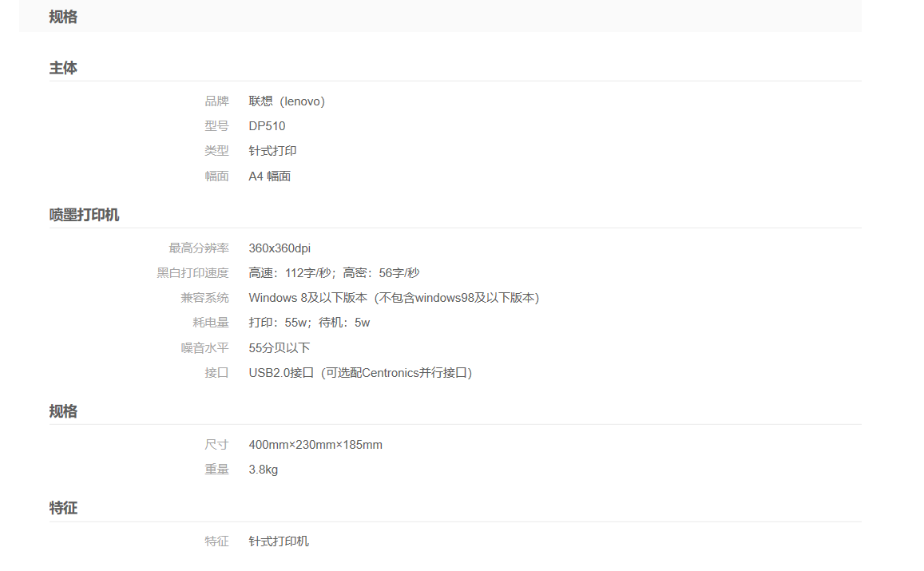The height and width of the screenshot is (571, 924).
Task: Select the weight value 3.8kg
Action: pyautogui.click(x=263, y=470)
